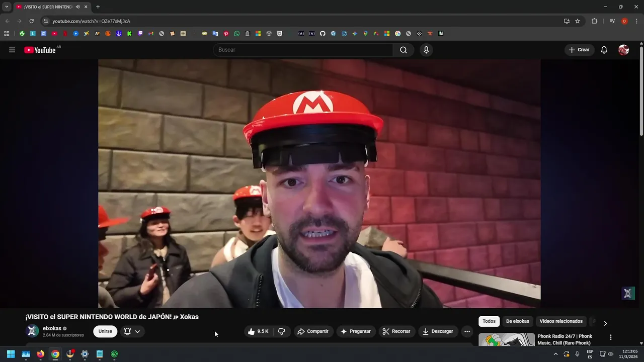Screen dimensions: 644x362
Task: Open the GitHub bookmark
Action: (x=323, y=34)
